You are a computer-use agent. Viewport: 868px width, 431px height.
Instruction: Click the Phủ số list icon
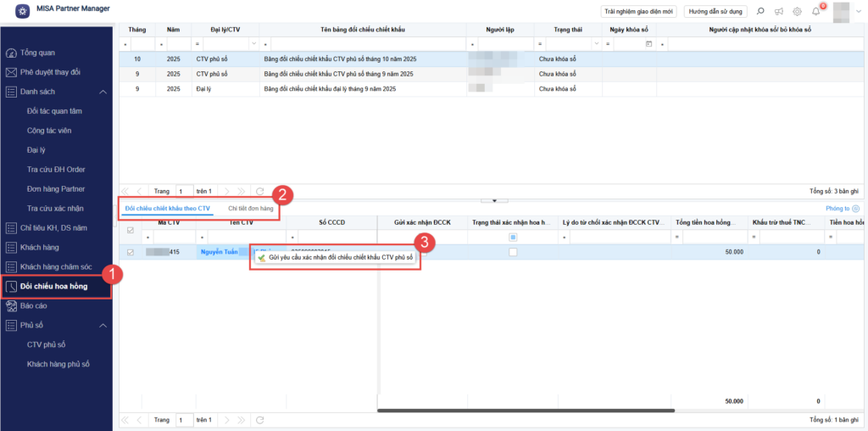[x=10, y=325]
